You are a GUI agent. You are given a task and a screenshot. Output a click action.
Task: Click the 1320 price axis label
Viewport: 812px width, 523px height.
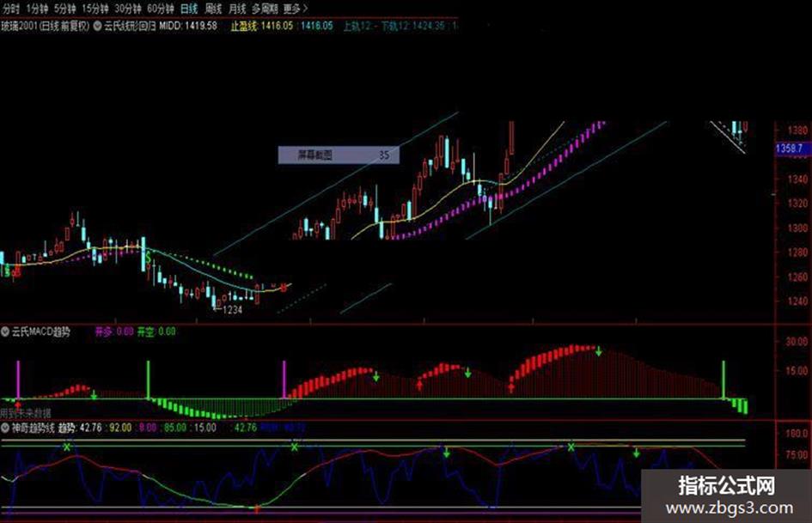pyautogui.click(x=797, y=204)
